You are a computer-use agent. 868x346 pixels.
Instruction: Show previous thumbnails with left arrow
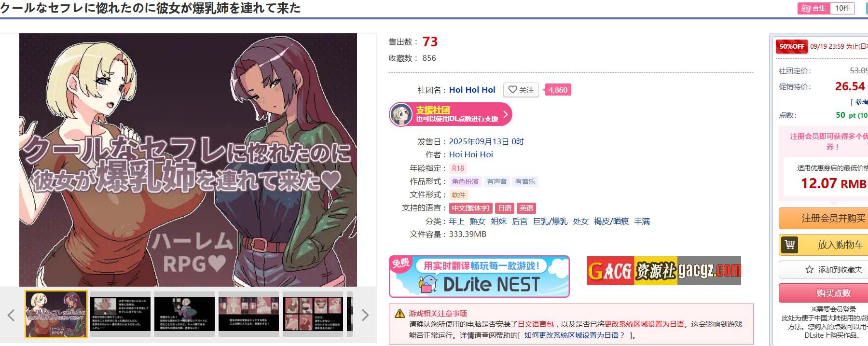tap(11, 315)
